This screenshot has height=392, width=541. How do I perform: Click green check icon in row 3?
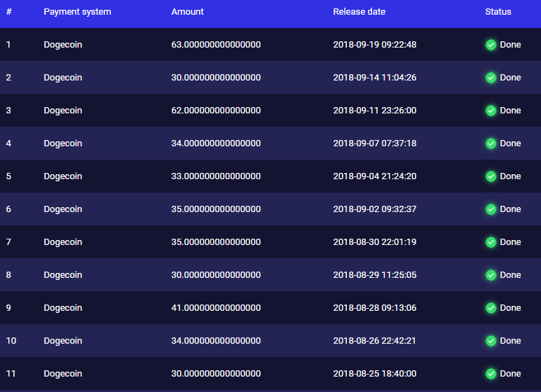[x=491, y=111]
